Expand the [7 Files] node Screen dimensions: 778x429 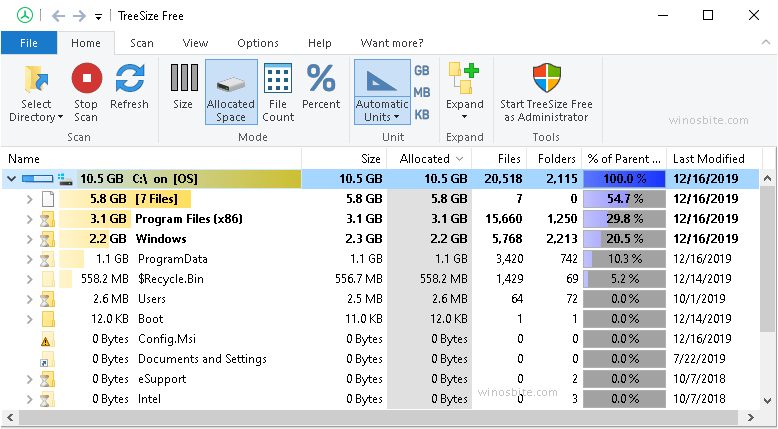point(29,199)
